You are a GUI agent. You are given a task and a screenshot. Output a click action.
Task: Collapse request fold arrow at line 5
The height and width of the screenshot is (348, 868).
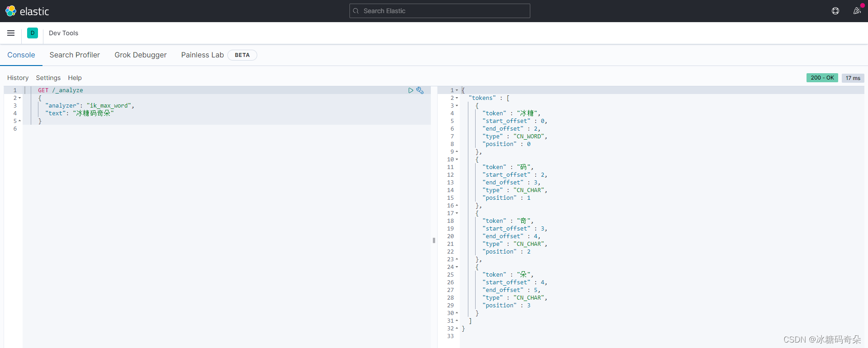click(20, 121)
